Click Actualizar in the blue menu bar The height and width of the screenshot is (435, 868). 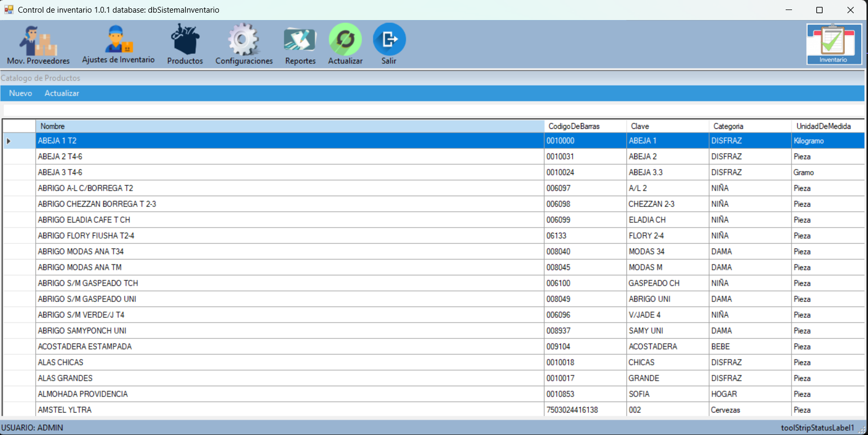tap(62, 93)
